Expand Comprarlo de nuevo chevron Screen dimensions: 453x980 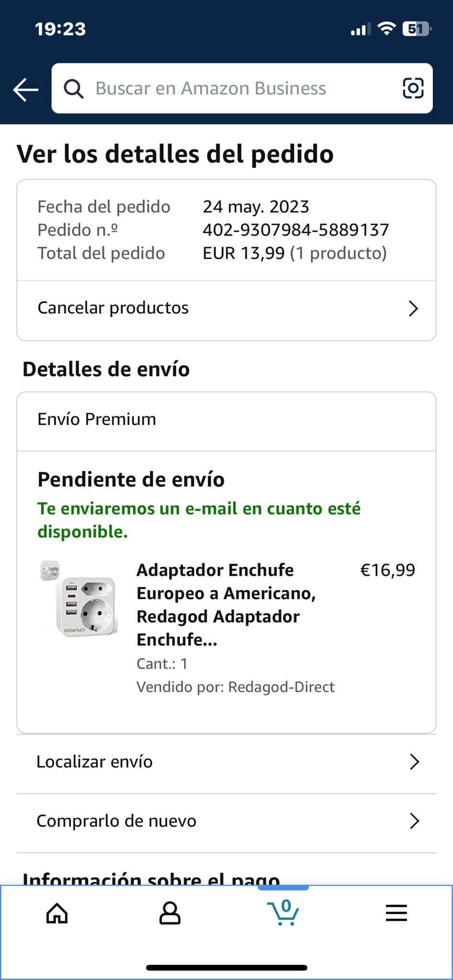tap(414, 821)
